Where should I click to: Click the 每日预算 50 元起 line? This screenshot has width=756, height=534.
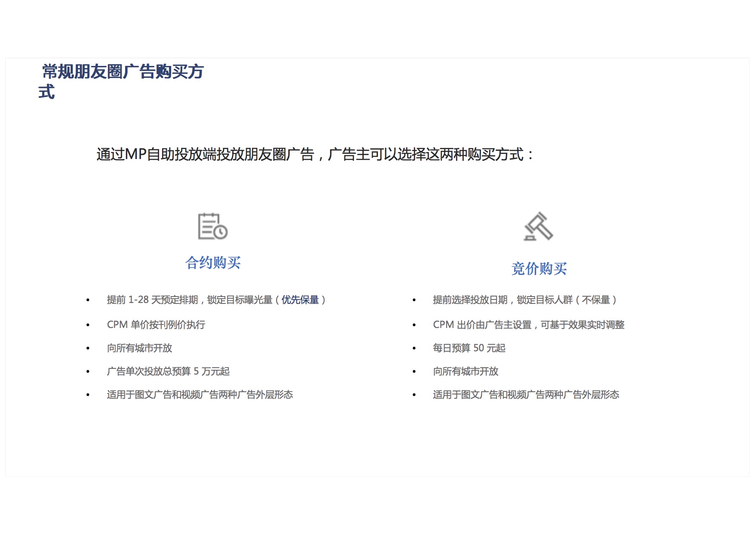coord(469,348)
